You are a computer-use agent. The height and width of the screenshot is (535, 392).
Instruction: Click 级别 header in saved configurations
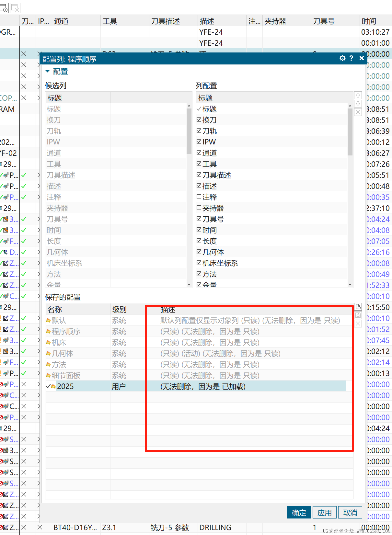(134, 309)
